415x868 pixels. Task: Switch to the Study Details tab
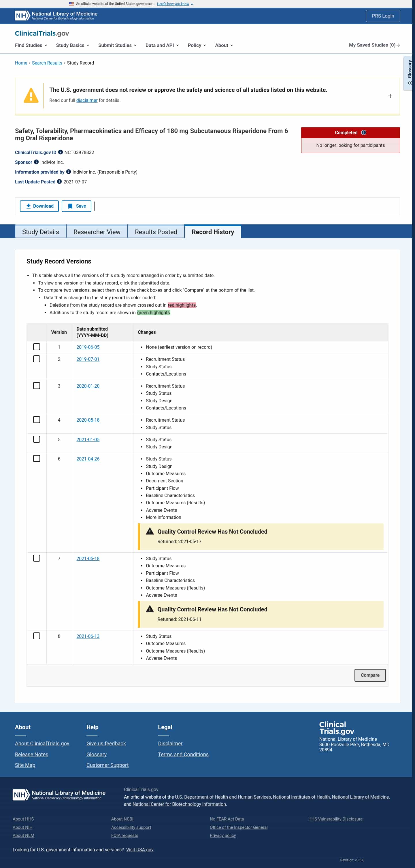click(x=40, y=232)
